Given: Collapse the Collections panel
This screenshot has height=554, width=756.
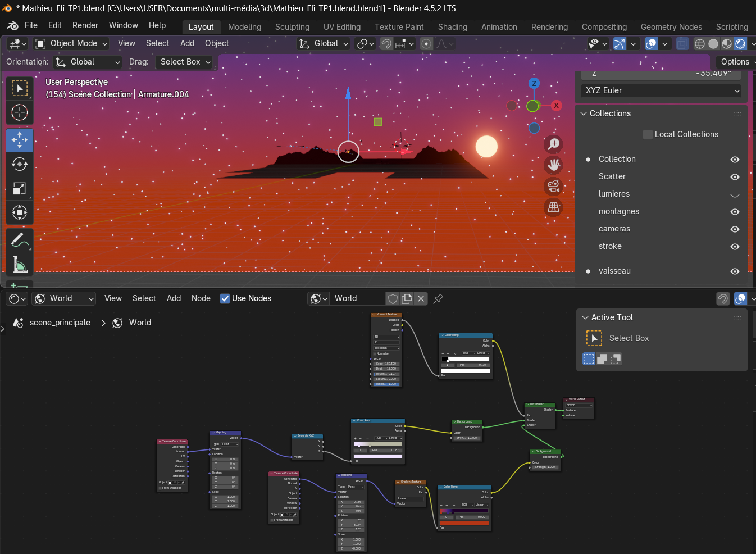Looking at the screenshot, I should (x=585, y=113).
